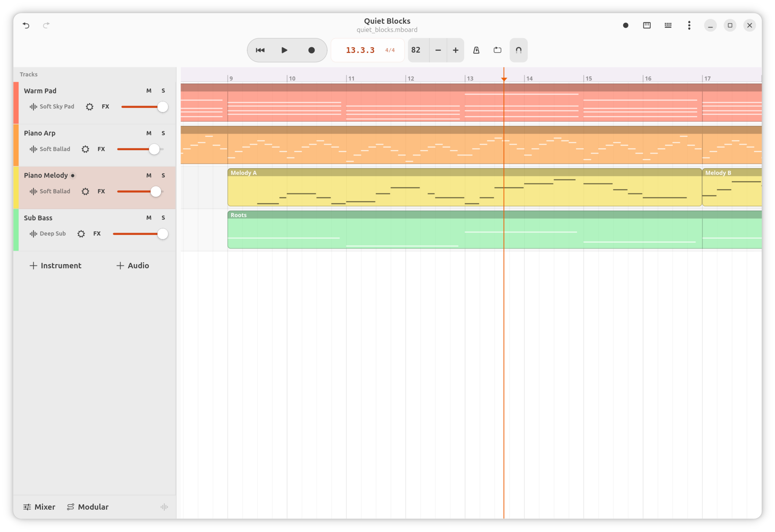
Task: Open the piano keyboard icon in header
Action: (647, 25)
